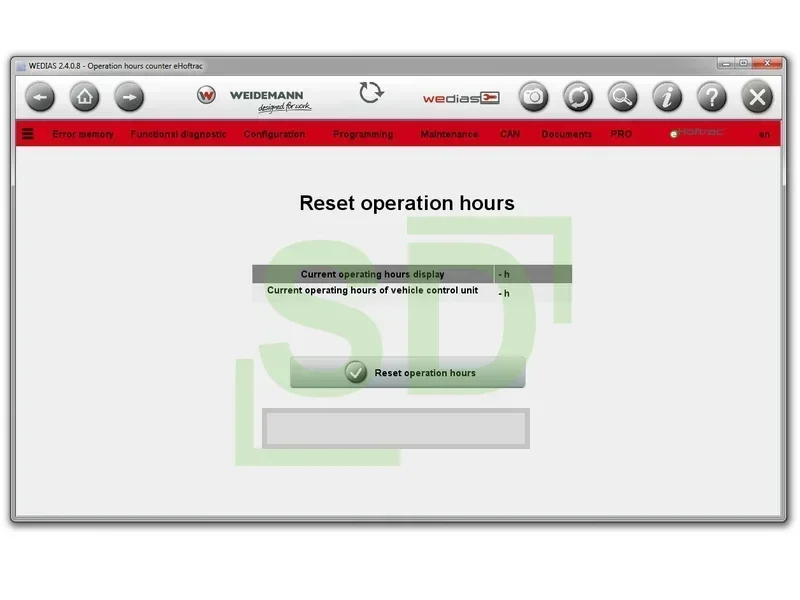Click the circular refresh arrows button
800x600 pixels.
(x=578, y=97)
